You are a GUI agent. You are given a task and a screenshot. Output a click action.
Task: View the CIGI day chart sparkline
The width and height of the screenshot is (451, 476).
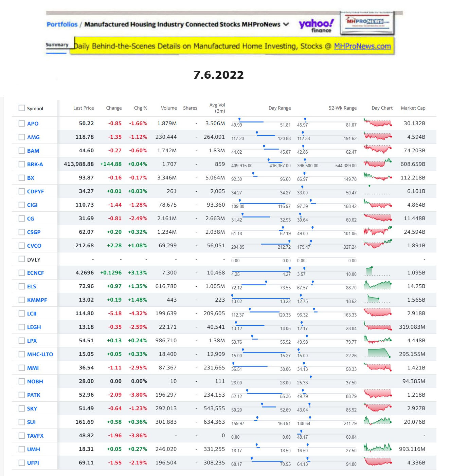click(378, 204)
